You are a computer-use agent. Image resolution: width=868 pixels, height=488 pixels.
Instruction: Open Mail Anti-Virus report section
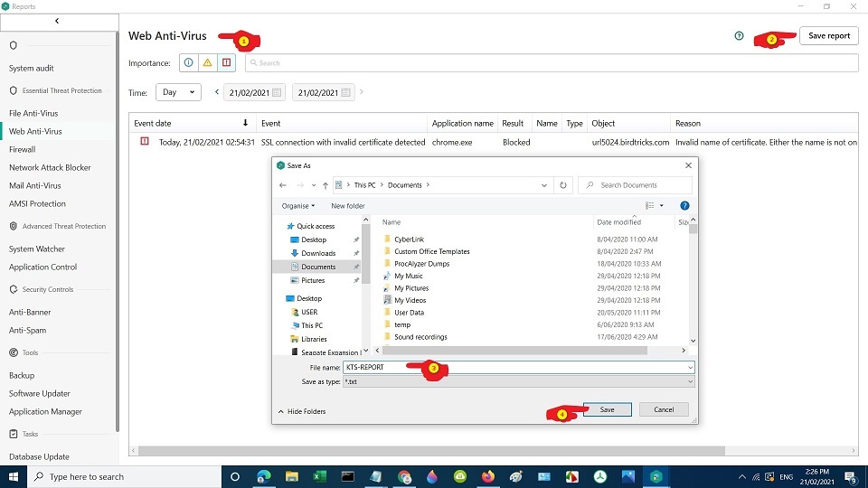click(35, 185)
